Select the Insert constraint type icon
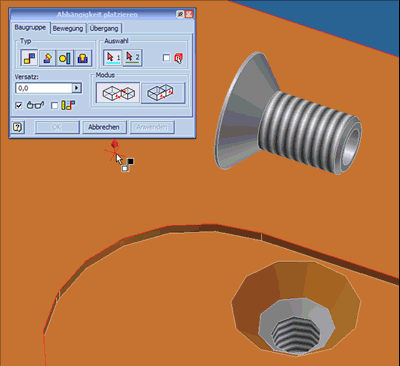 [83, 58]
